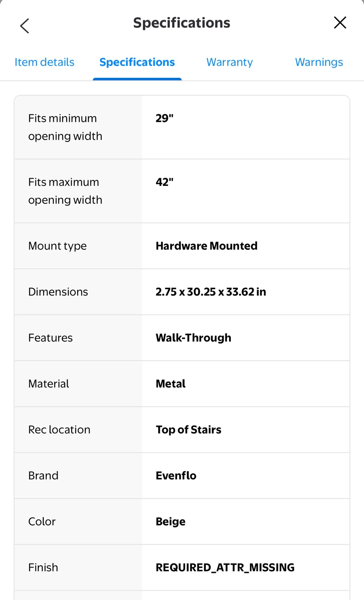Click the Metal material value
364x600 pixels.
tap(170, 384)
